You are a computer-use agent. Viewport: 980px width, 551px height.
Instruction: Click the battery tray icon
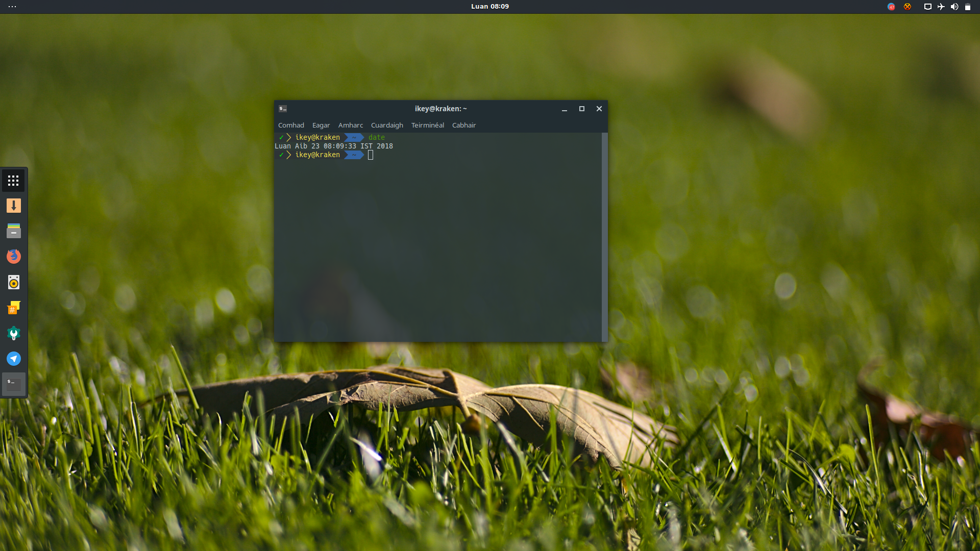click(x=968, y=7)
